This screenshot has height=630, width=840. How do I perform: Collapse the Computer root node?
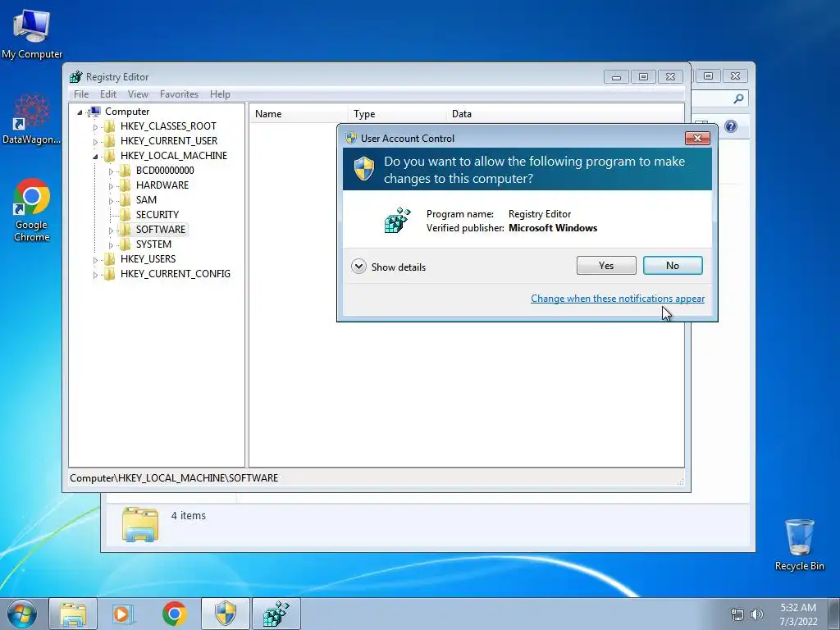(x=80, y=112)
